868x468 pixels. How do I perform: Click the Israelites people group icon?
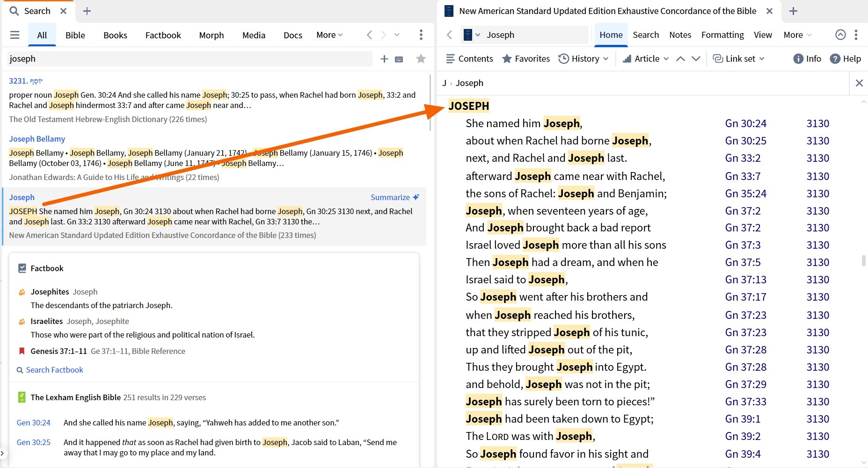point(22,322)
